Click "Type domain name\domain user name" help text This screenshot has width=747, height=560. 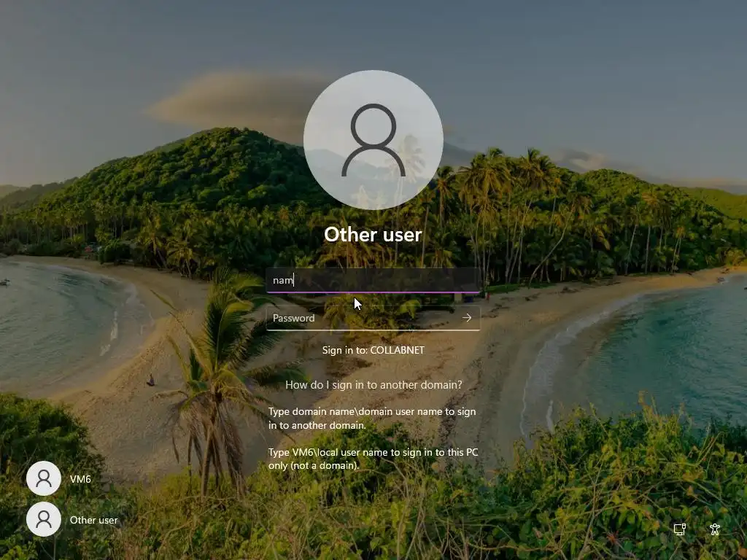pos(372,418)
